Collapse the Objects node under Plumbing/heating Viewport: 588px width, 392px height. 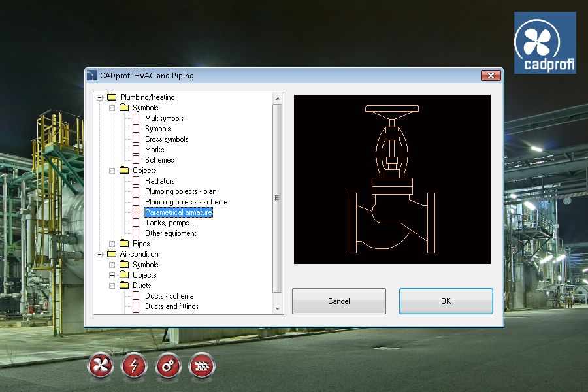tap(112, 171)
